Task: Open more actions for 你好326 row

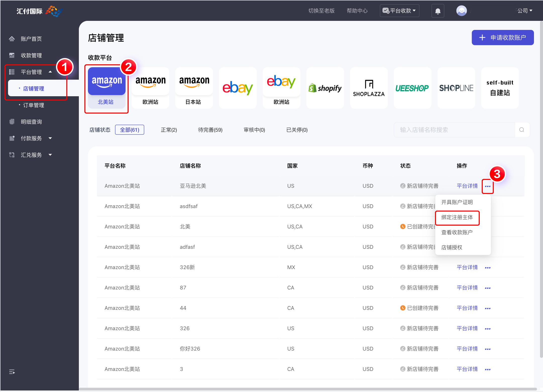Action: coord(488,349)
